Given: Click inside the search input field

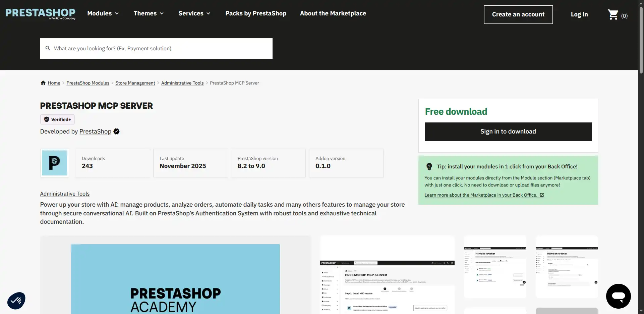Looking at the screenshot, I should coord(156,48).
